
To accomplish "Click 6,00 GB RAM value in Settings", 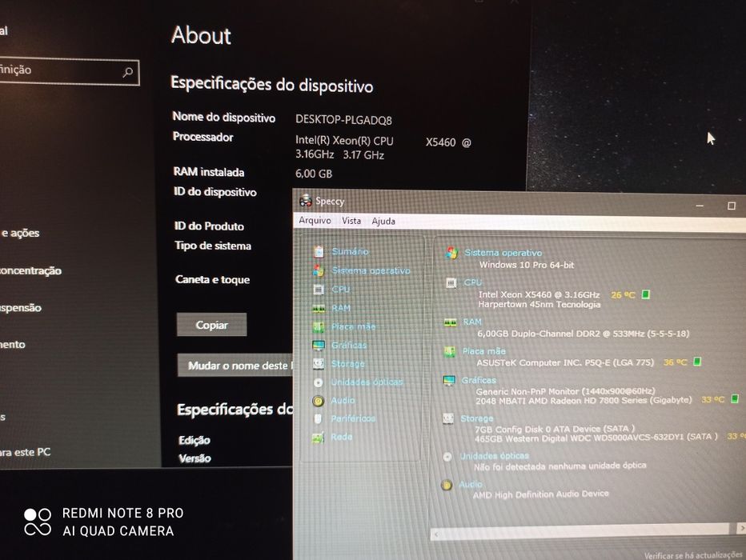I will (x=314, y=174).
